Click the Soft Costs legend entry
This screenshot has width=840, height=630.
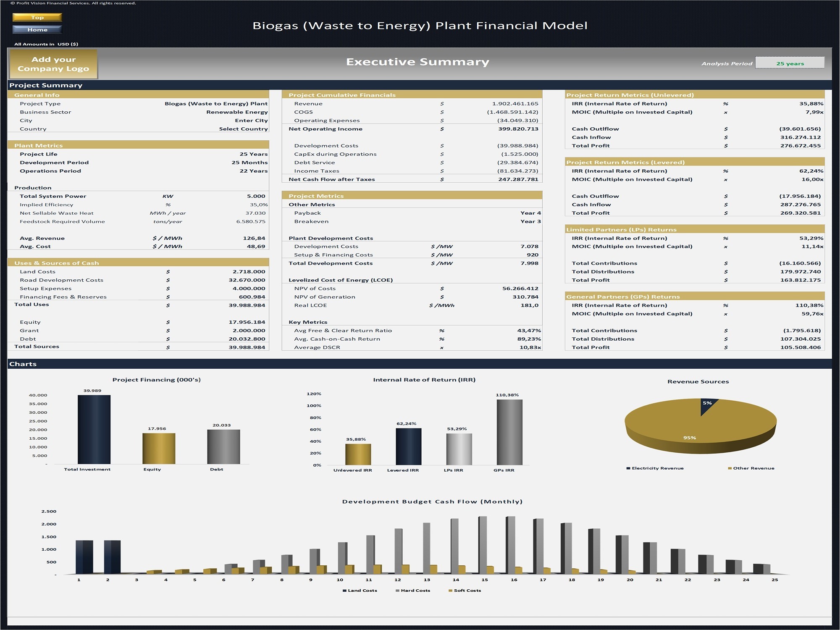pos(467,591)
